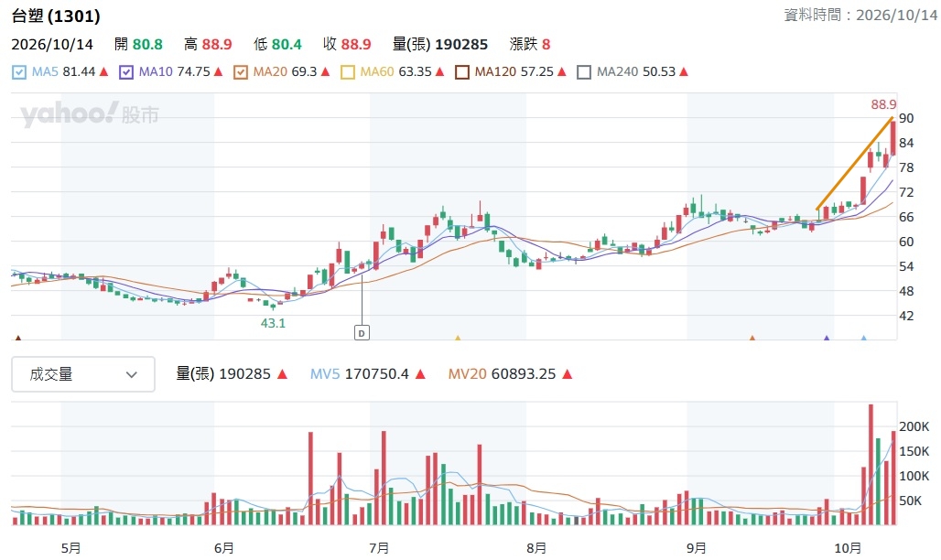941x560 pixels.
Task: Click the yellow triangle event marker below July
Action: click(x=458, y=339)
